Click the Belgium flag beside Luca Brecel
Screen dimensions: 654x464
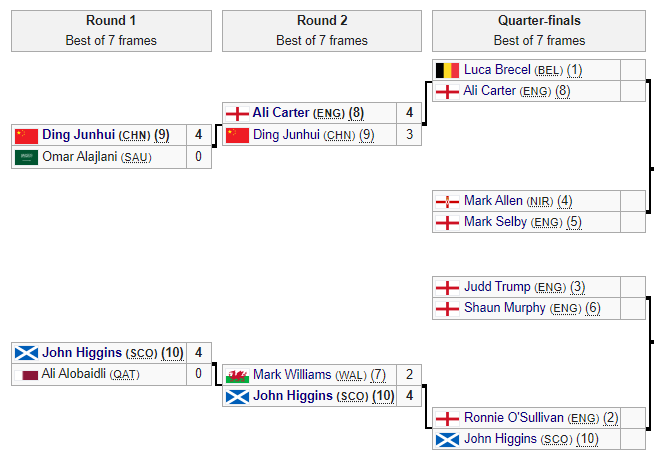tap(447, 70)
